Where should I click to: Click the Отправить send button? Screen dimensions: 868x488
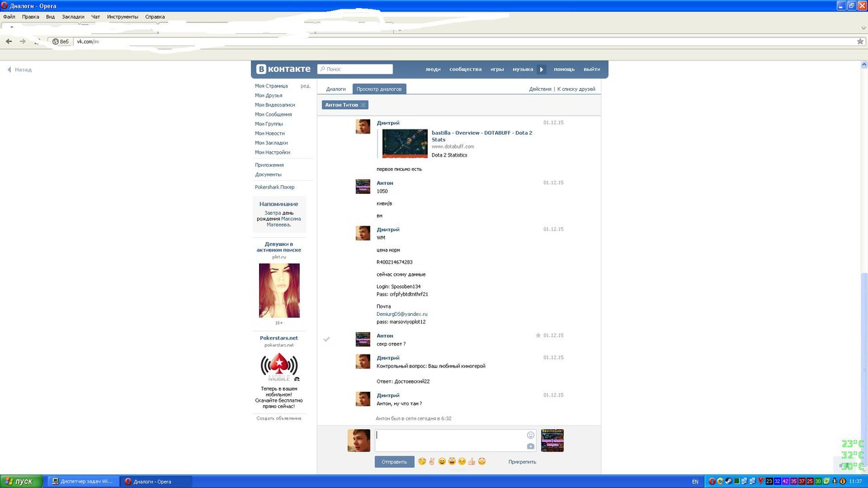click(394, 462)
